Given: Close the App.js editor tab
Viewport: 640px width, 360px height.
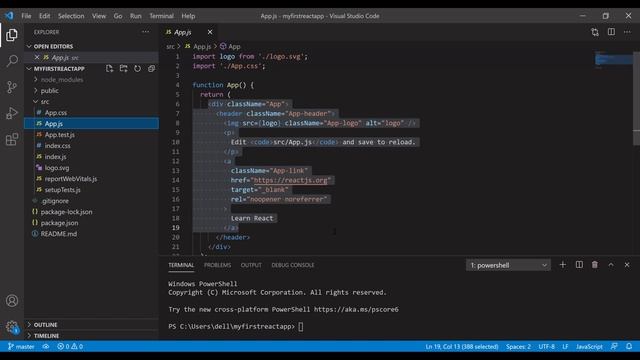Looking at the screenshot, I should click(x=210, y=32).
